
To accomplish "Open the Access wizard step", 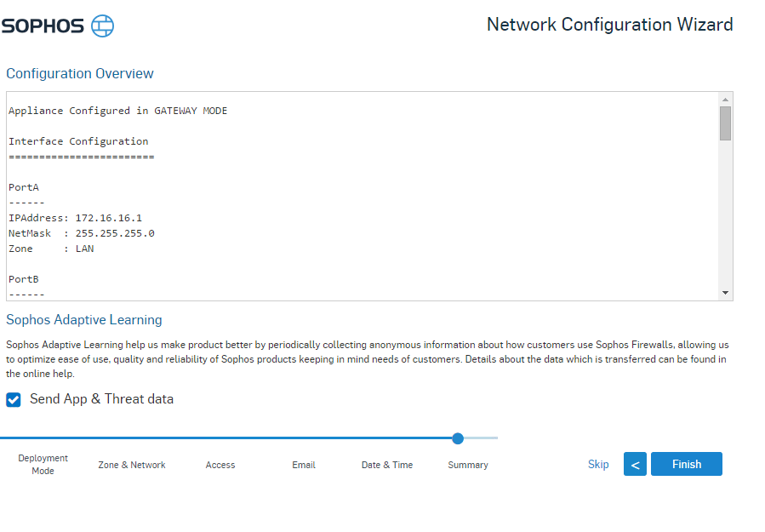I will click(220, 465).
